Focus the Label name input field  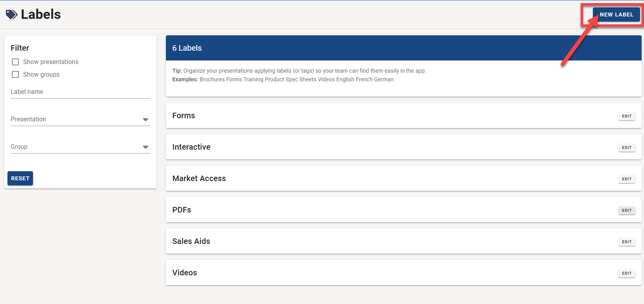tap(80, 92)
